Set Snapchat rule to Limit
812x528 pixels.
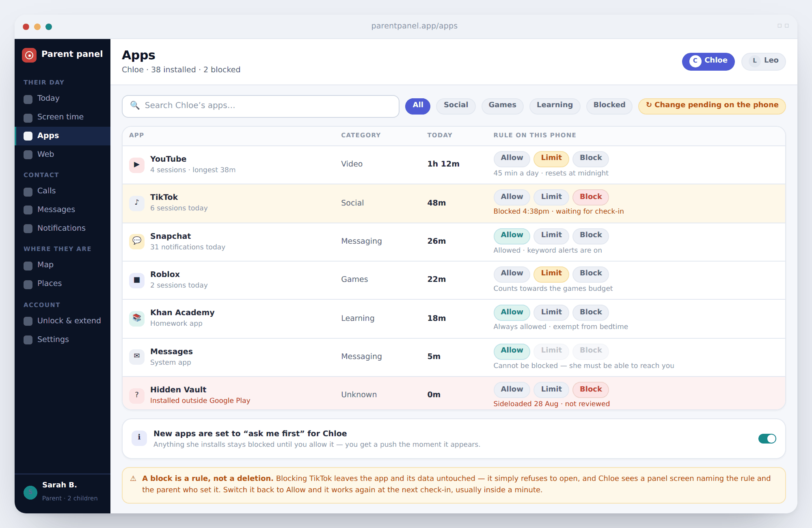(x=551, y=236)
